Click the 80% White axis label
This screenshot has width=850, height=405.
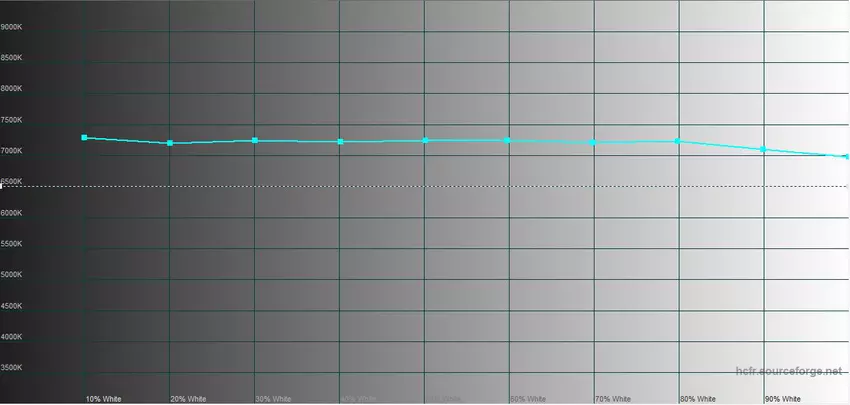[x=697, y=399]
